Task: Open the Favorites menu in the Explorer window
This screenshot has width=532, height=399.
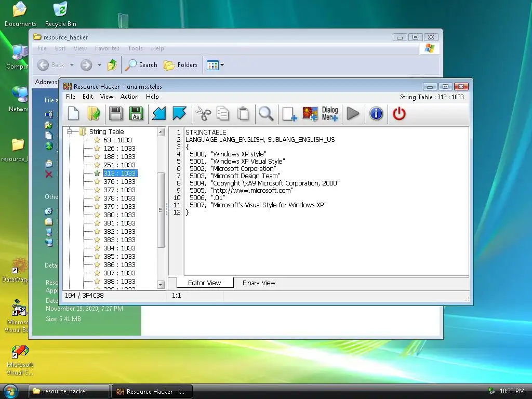Action: pyautogui.click(x=107, y=48)
